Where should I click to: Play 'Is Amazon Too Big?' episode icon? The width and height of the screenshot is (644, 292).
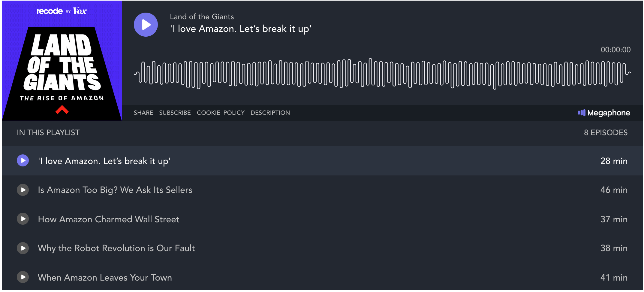(x=23, y=190)
